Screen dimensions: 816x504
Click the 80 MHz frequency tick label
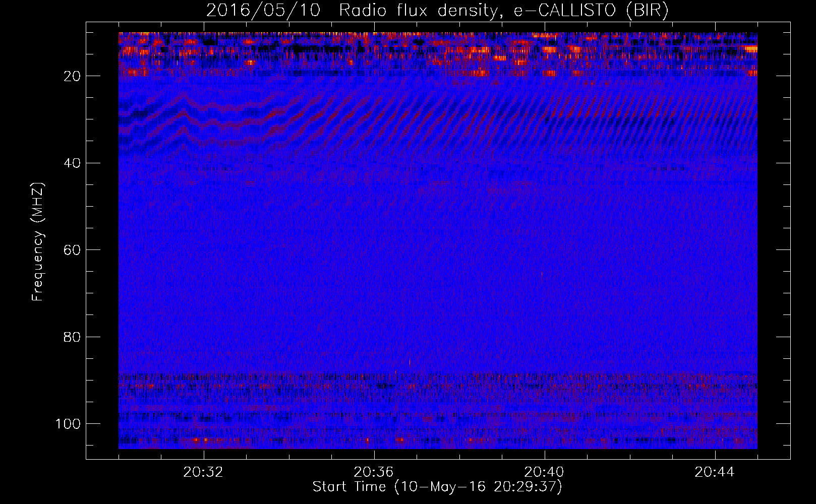click(73, 337)
